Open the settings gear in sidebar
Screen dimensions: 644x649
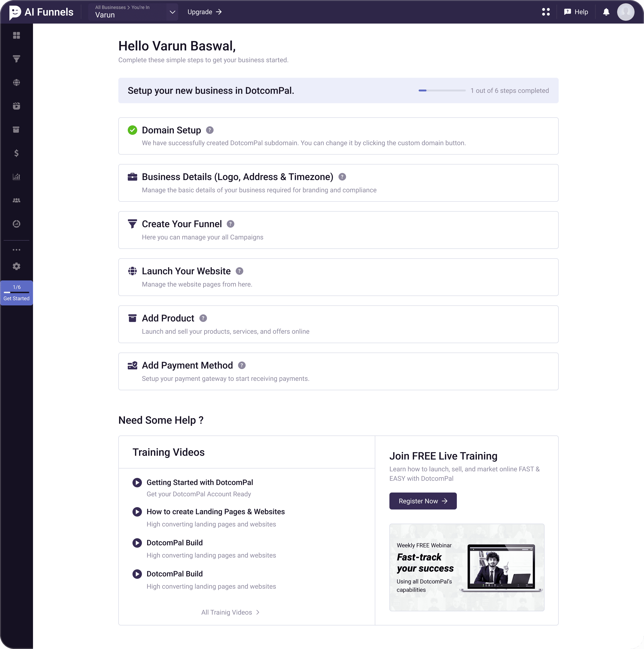point(16,266)
